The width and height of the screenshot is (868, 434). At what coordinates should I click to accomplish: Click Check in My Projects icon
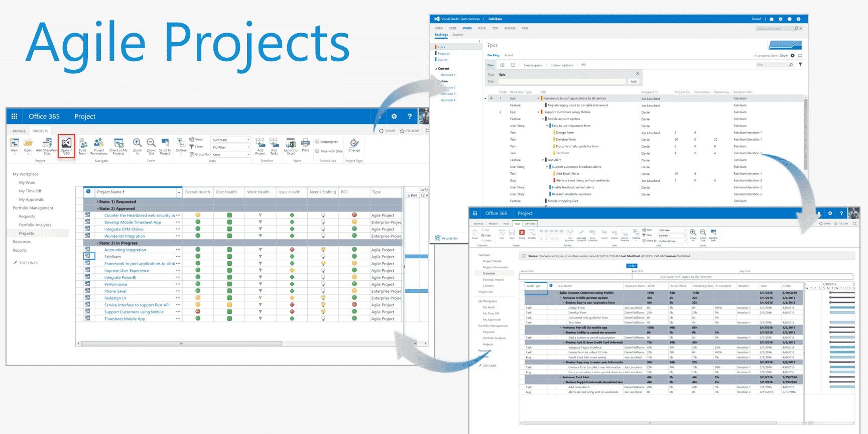point(118,146)
